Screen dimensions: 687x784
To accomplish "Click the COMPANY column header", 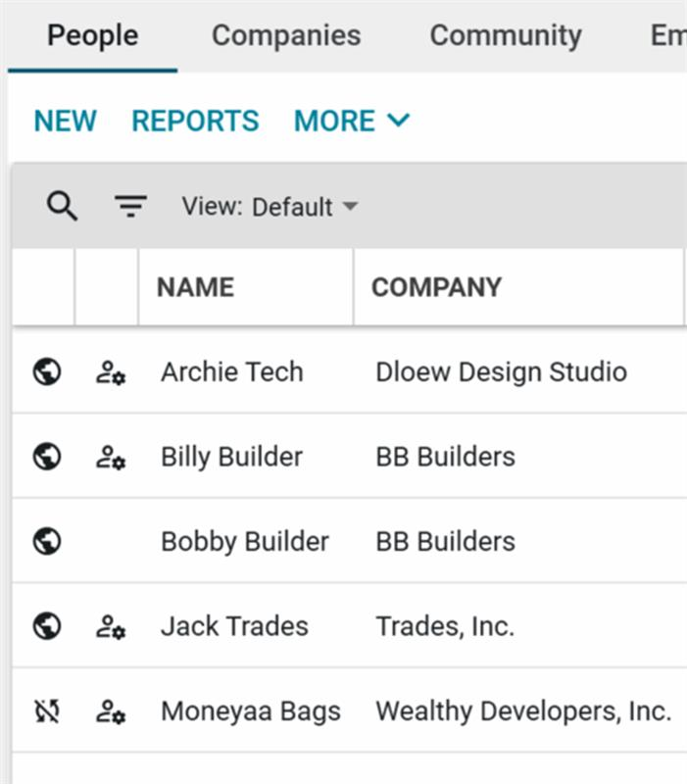I will (x=436, y=287).
